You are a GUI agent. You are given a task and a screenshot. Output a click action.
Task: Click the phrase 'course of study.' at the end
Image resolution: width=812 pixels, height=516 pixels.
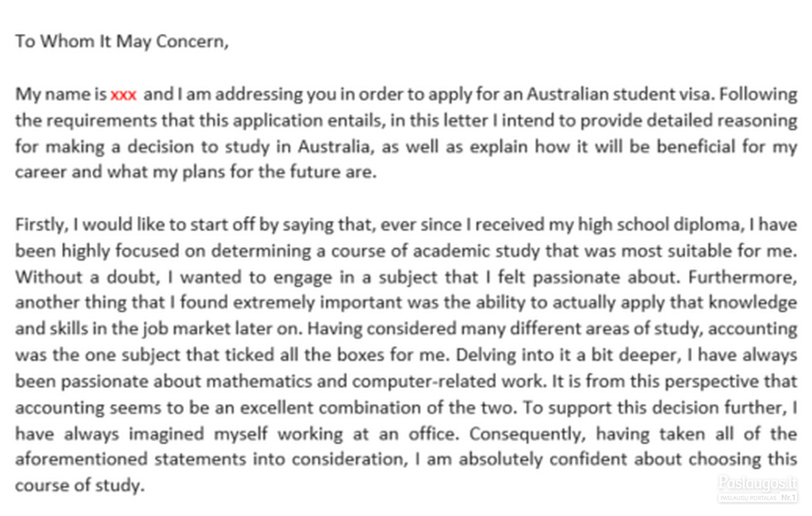coord(80,486)
